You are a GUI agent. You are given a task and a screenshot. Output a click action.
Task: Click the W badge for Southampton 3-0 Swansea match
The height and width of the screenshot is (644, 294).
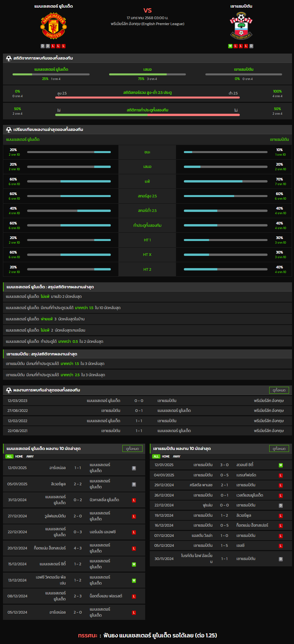[281, 465]
